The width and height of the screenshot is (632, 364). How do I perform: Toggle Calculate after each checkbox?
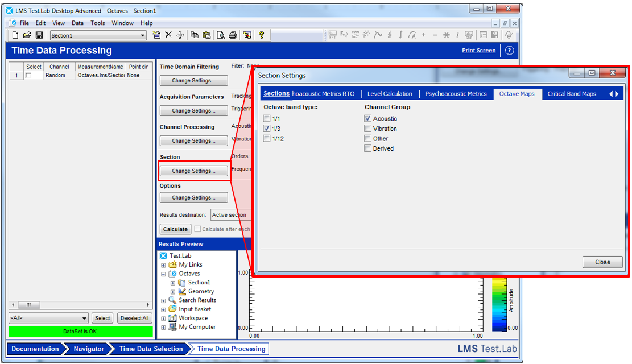[197, 229]
